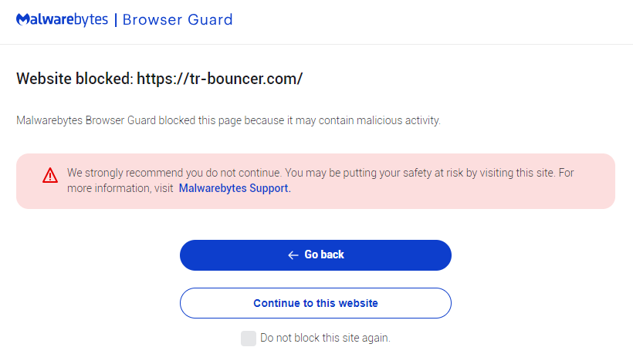Click the pink warning banner background

(463, 197)
